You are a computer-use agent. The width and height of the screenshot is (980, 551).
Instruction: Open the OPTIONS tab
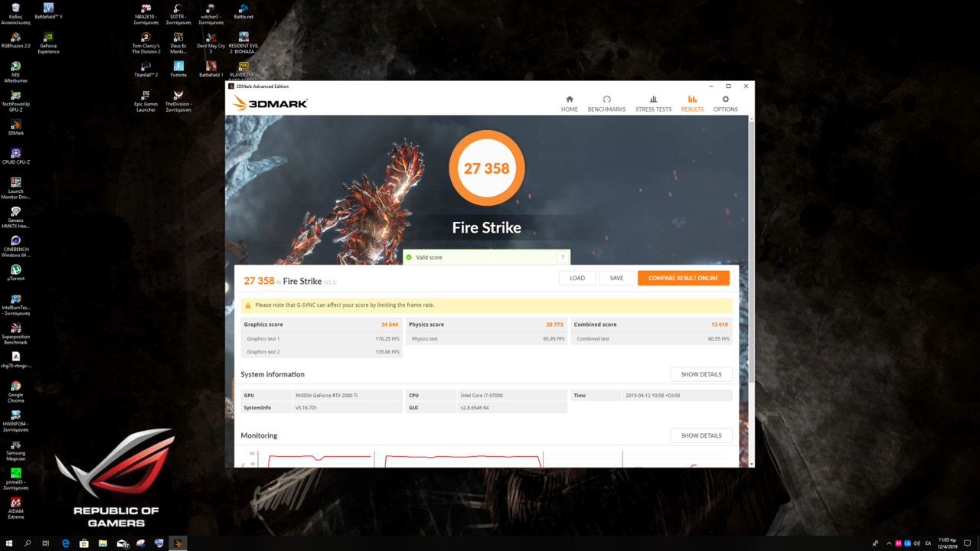point(725,104)
